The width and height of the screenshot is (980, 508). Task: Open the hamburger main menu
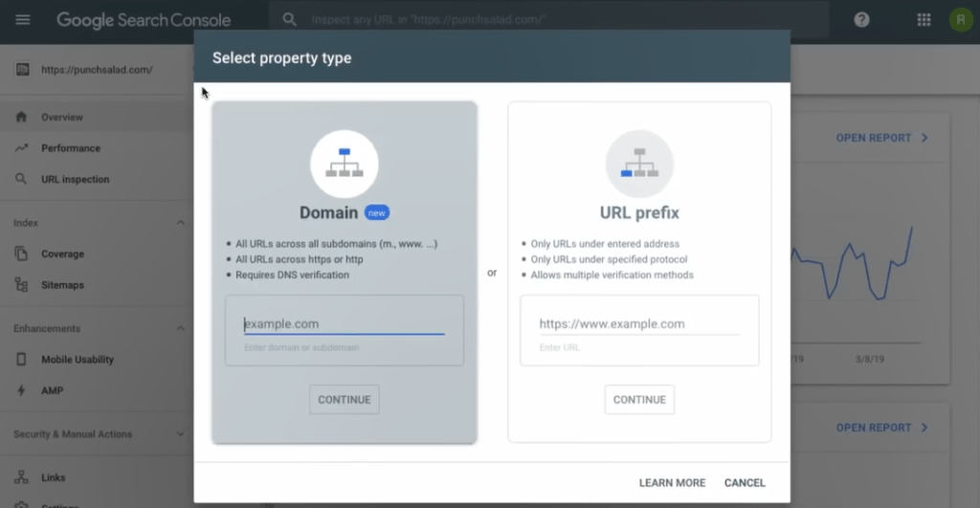23,20
